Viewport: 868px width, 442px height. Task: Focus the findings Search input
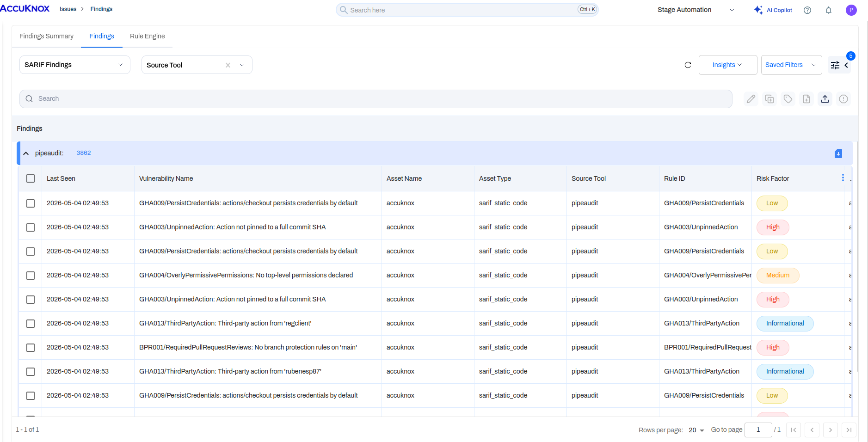[376, 99]
